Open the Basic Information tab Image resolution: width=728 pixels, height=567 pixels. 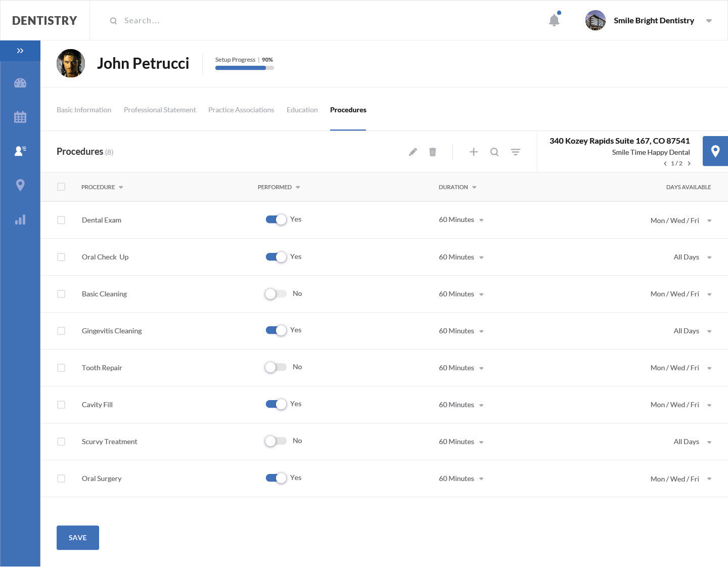pyautogui.click(x=84, y=110)
